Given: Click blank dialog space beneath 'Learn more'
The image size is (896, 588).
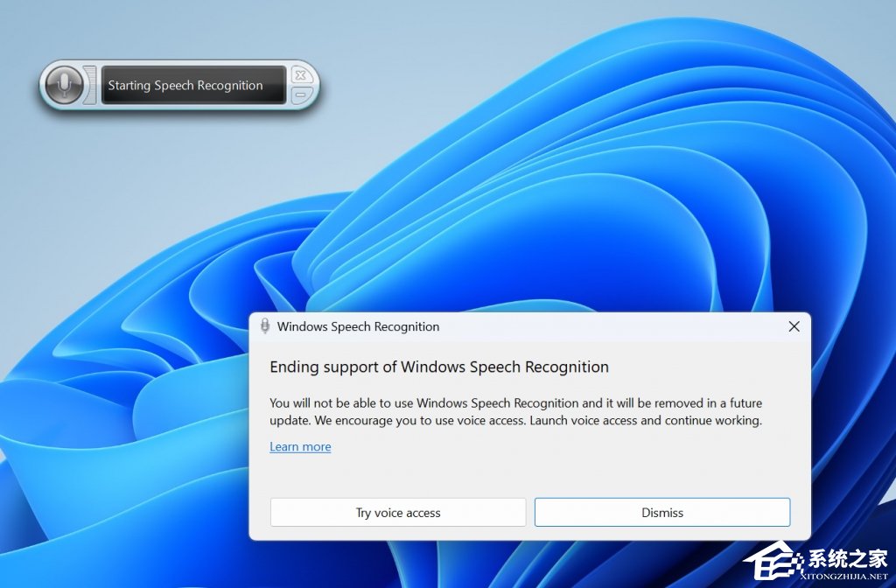Looking at the screenshot, I should point(525,472).
